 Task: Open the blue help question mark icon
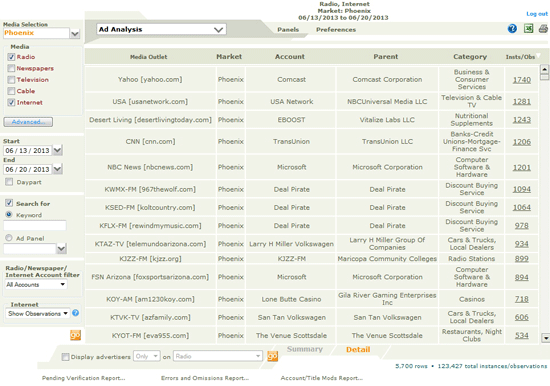coord(512,28)
